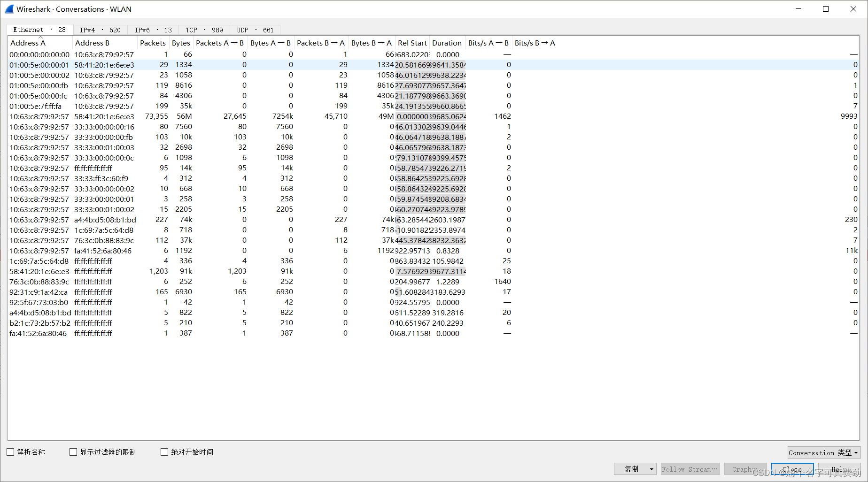Select the 73,355 packets cell
868x482 pixels.
pyautogui.click(x=156, y=116)
